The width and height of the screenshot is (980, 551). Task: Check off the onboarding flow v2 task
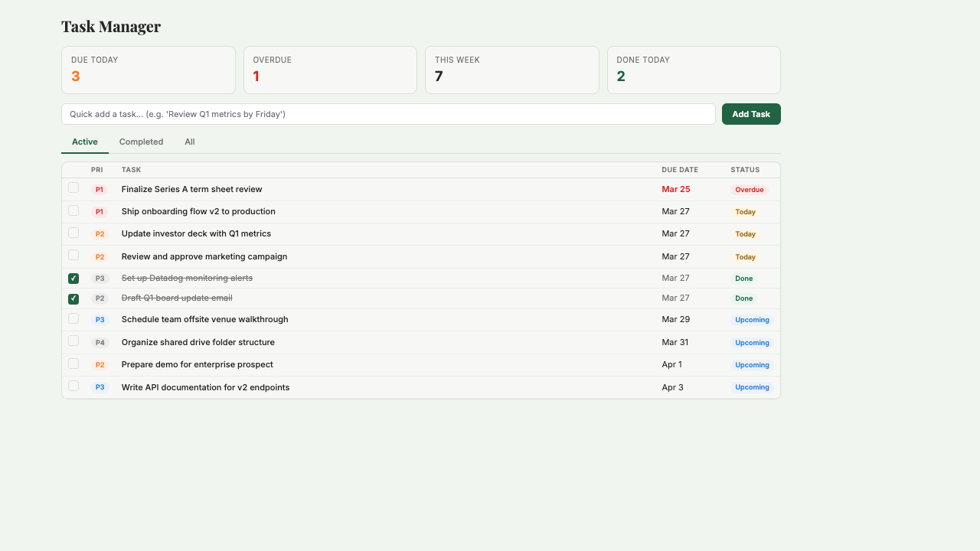pos(73,210)
